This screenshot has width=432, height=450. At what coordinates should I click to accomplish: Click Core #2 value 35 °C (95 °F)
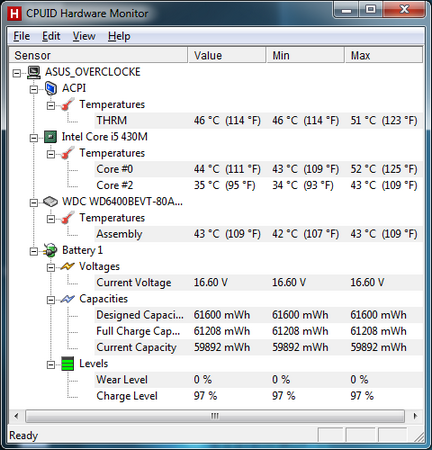point(225,185)
